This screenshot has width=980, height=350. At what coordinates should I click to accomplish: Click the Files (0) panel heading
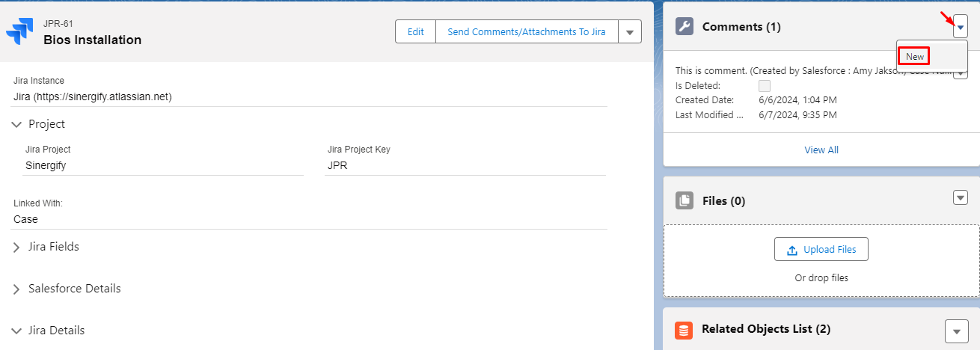click(x=724, y=200)
